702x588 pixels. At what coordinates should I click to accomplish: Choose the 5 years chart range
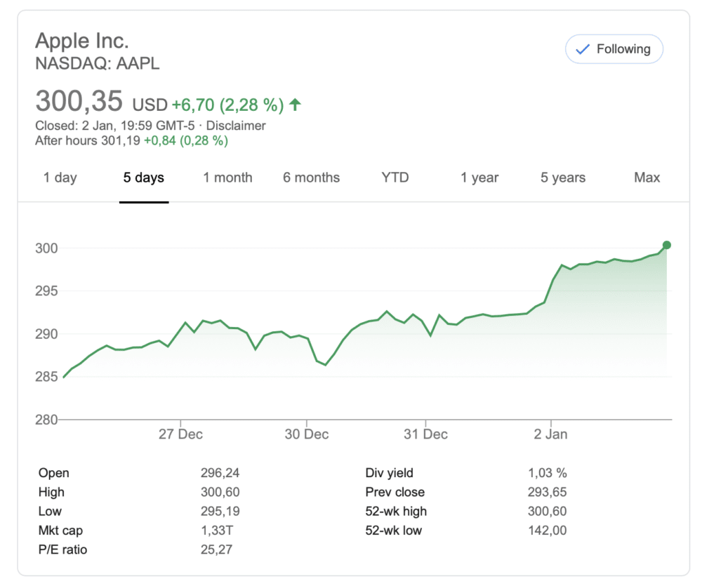click(x=563, y=178)
